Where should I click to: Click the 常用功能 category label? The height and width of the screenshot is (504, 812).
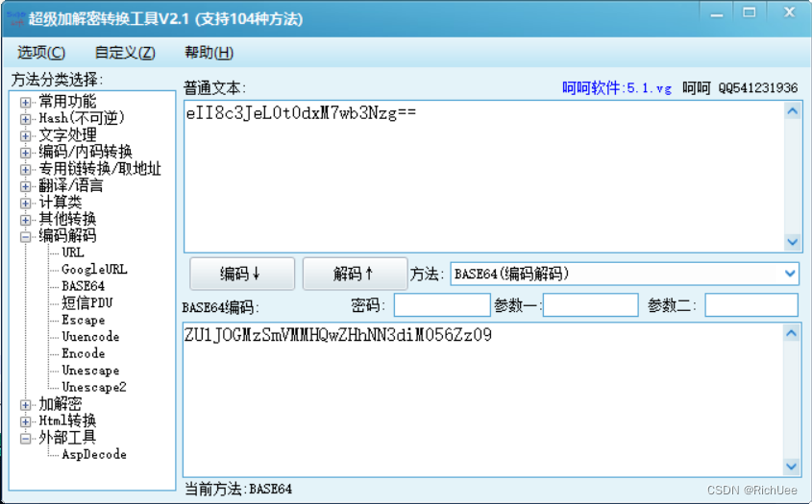67,102
